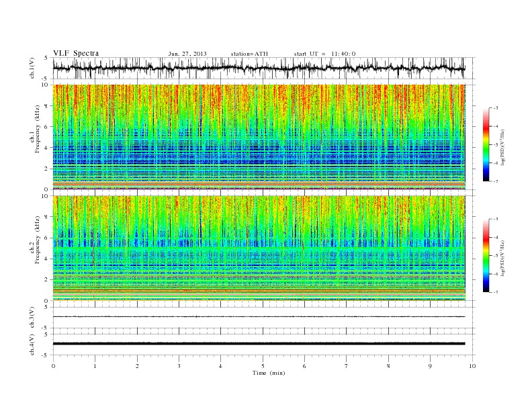The height and width of the screenshot is (411, 532).
Task: Click time axis tick label "4"
Action: tap(221, 366)
